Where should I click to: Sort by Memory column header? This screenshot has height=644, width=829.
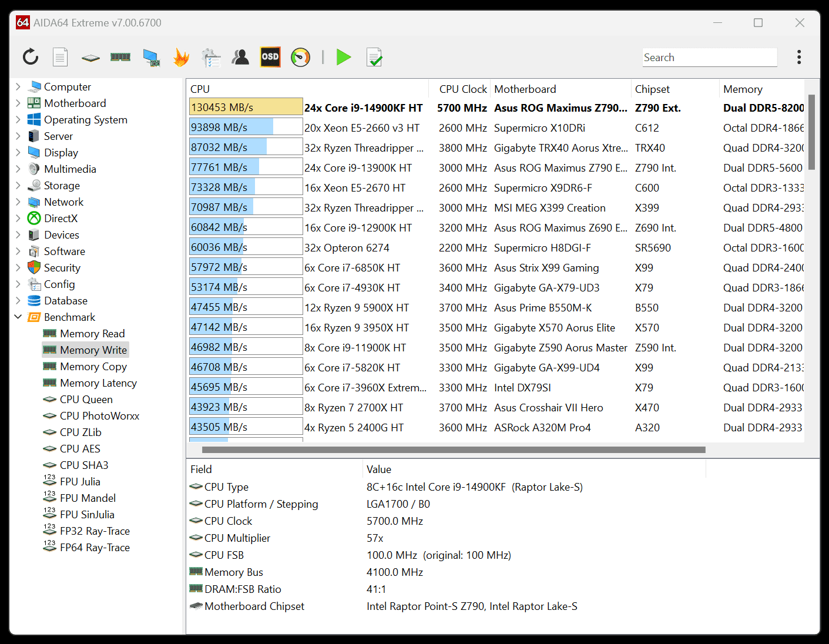click(x=762, y=89)
